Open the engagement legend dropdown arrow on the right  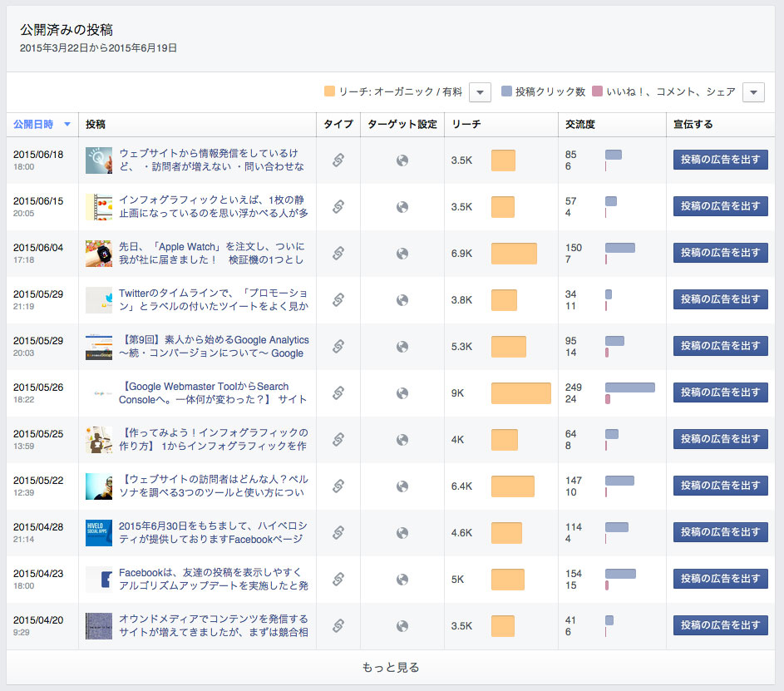click(x=752, y=92)
